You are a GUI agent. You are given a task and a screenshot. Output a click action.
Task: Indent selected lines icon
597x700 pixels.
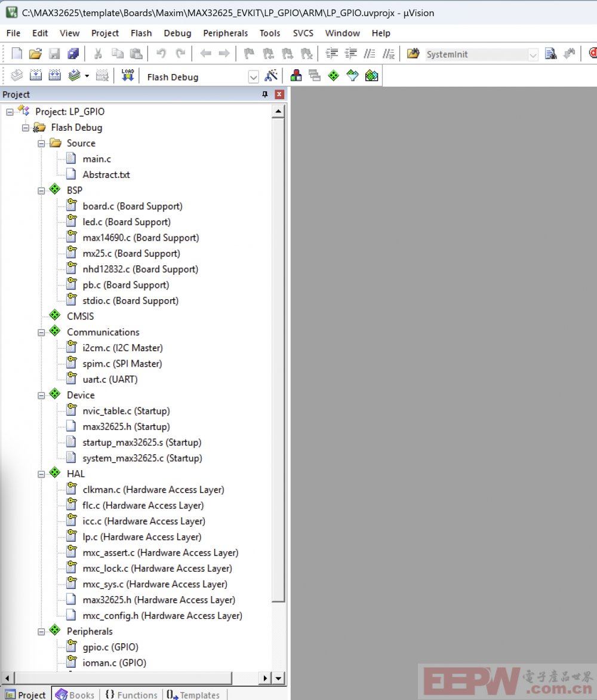pos(331,54)
